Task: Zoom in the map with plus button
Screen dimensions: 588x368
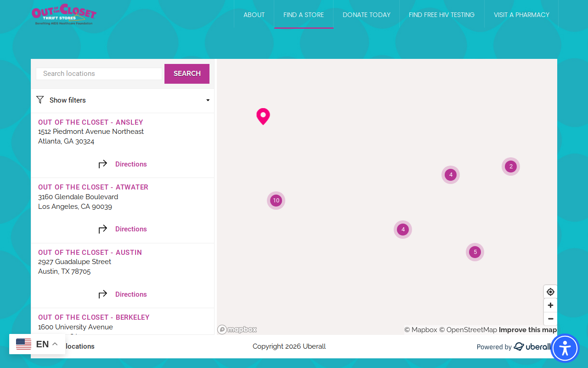Action: (550, 305)
